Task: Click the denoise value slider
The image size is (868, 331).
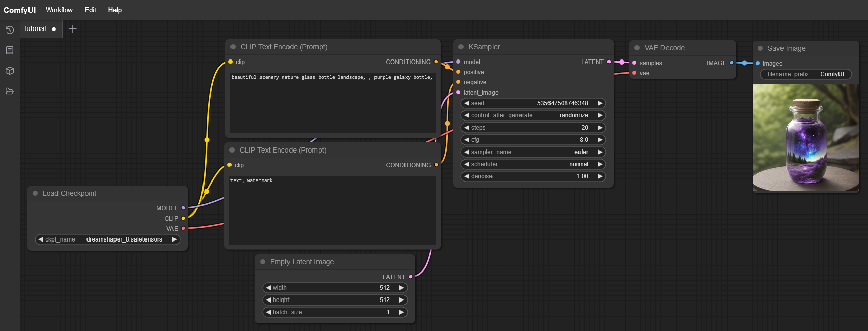Action: pos(533,176)
